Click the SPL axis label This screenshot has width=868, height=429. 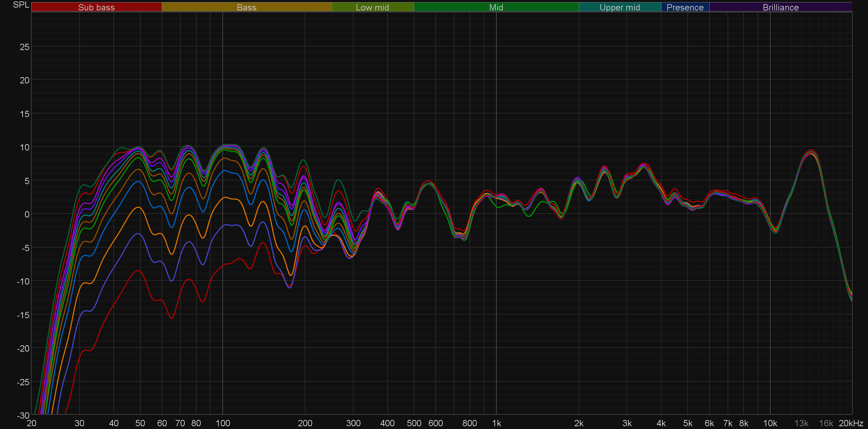(x=21, y=5)
